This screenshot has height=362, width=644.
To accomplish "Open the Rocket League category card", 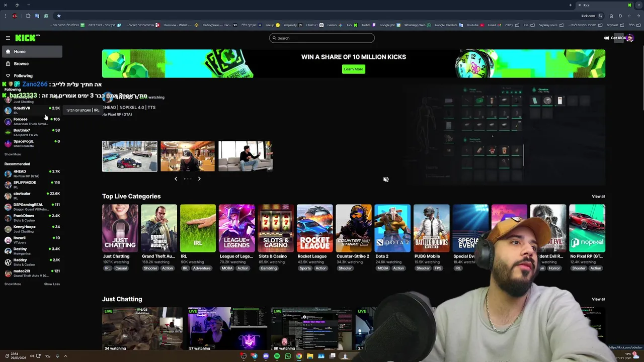I will tap(314, 228).
